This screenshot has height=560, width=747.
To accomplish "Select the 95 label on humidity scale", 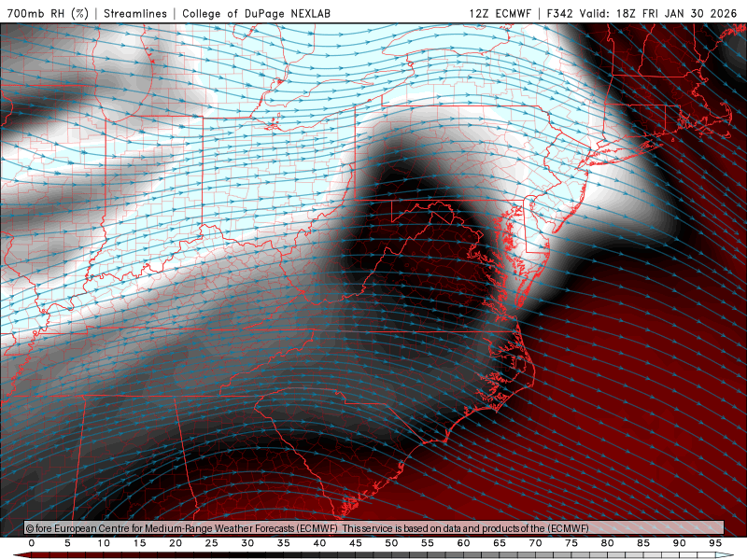I will (715, 543).
